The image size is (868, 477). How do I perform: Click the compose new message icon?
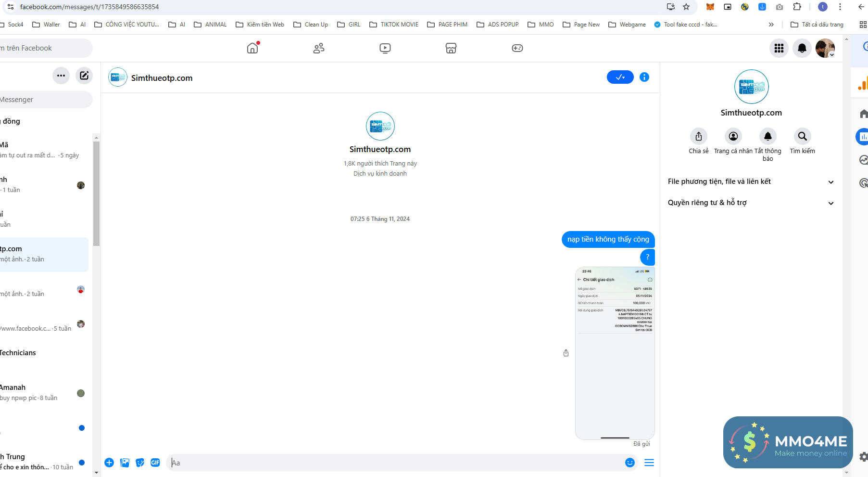pyautogui.click(x=84, y=76)
